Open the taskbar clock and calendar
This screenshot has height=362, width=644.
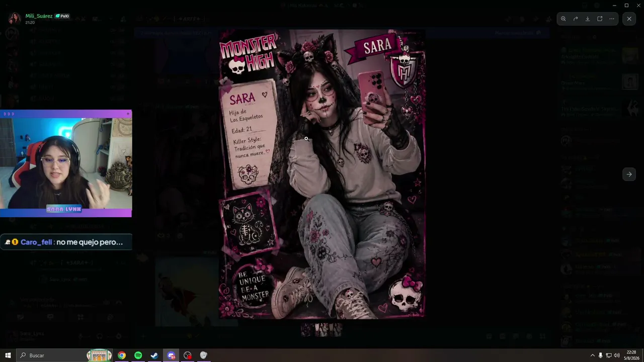point(631,355)
